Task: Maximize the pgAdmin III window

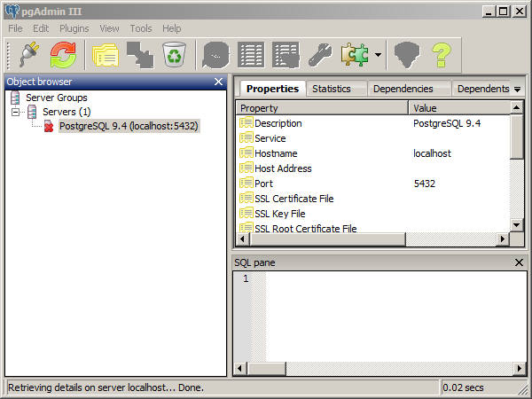Action: coord(504,12)
